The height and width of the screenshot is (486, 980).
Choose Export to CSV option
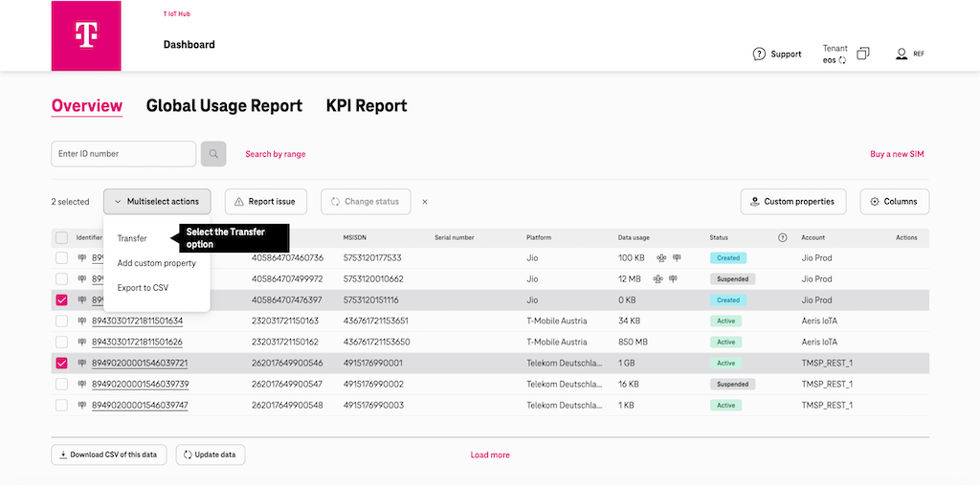143,288
